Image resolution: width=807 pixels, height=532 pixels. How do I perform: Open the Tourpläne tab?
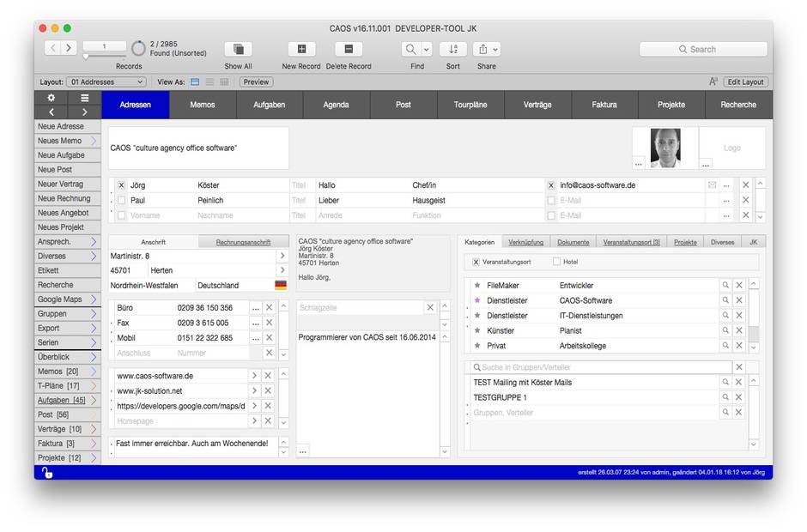tap(470, 105)
